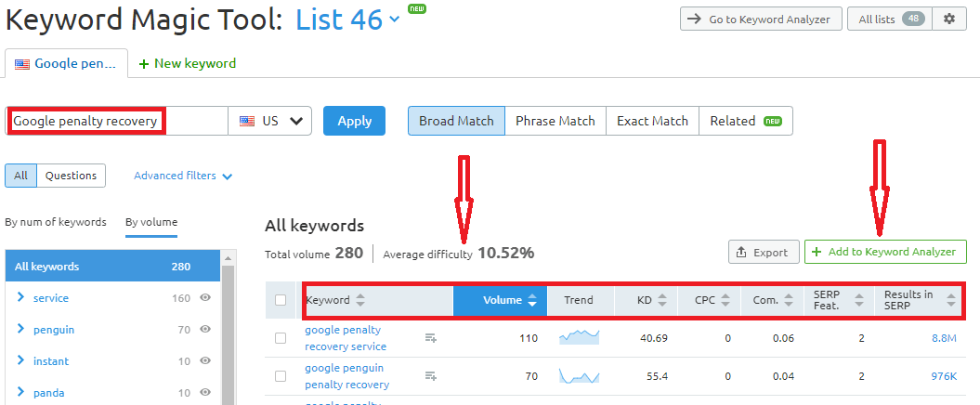This screenshot has width=980, height=405.
Task: Check box for google penguin penalty recovery
Action: (x=281, y=375)
